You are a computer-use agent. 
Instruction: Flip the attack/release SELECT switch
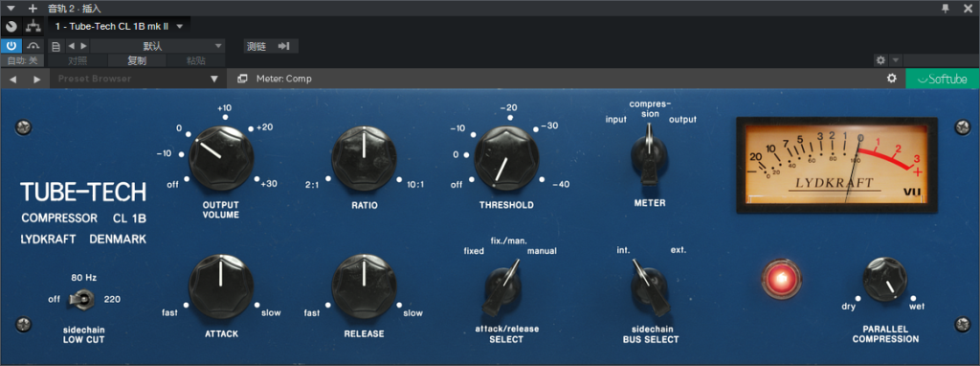[501, 287]
